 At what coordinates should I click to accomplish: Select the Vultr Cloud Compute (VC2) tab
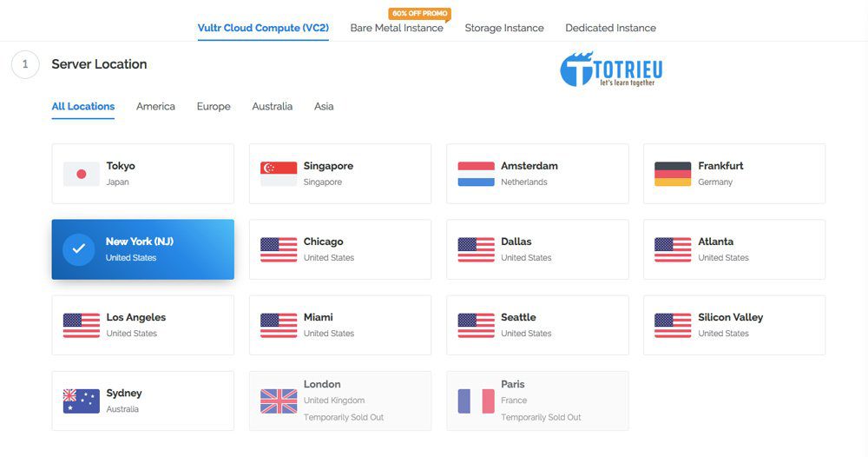(263, 28)
